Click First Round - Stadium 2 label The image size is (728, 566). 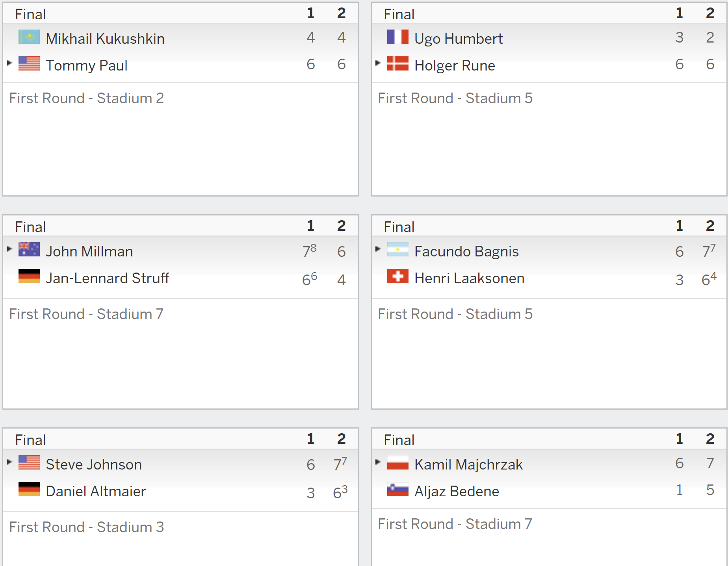(86, 98)
